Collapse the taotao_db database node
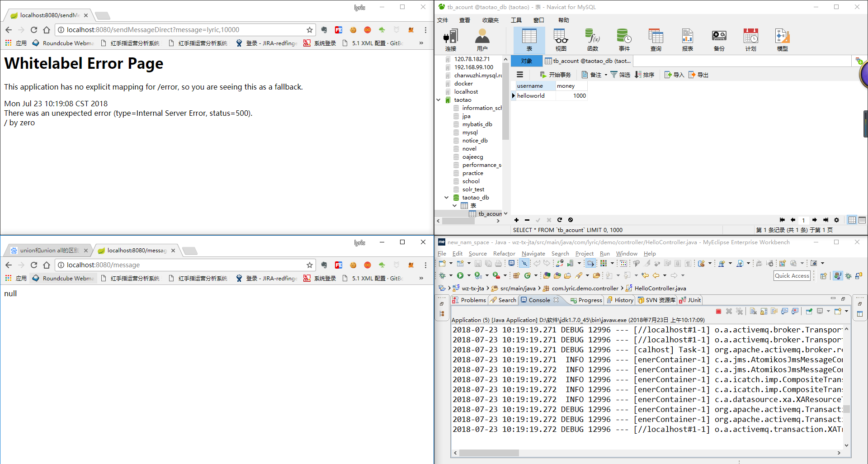The width and height of the screenshot is (868, 464). 446,198
